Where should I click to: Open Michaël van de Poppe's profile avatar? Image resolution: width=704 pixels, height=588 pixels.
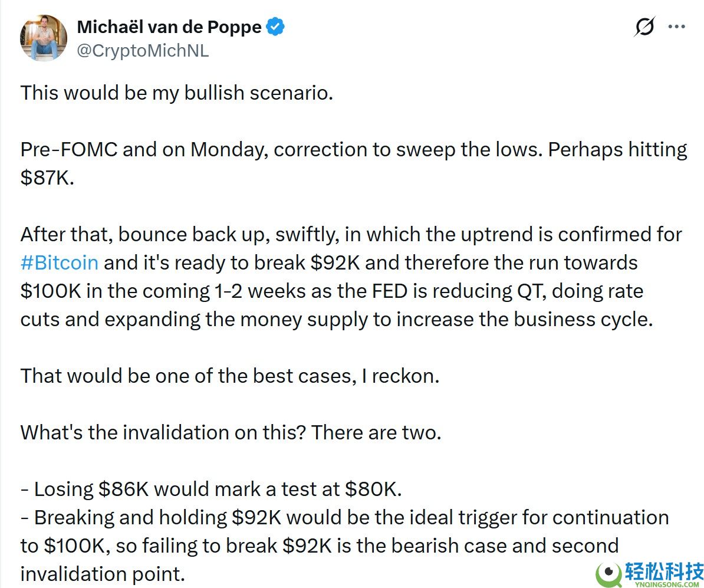pos(44,38)
